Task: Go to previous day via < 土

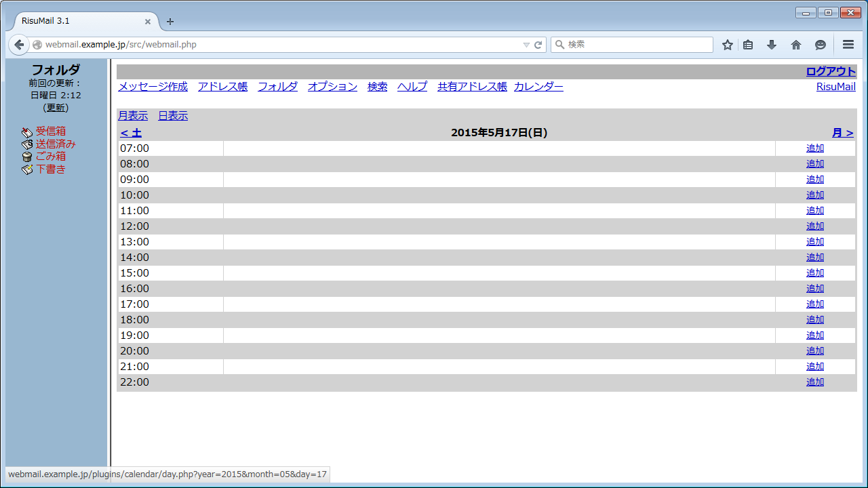Action: 131,133
